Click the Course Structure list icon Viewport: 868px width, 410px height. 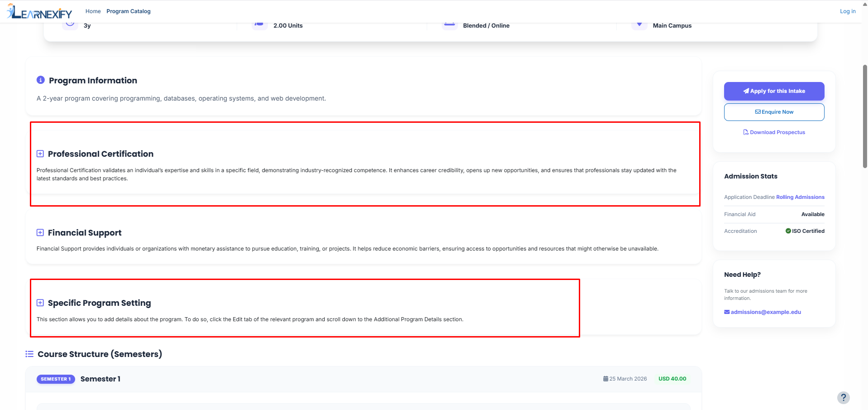29,354
